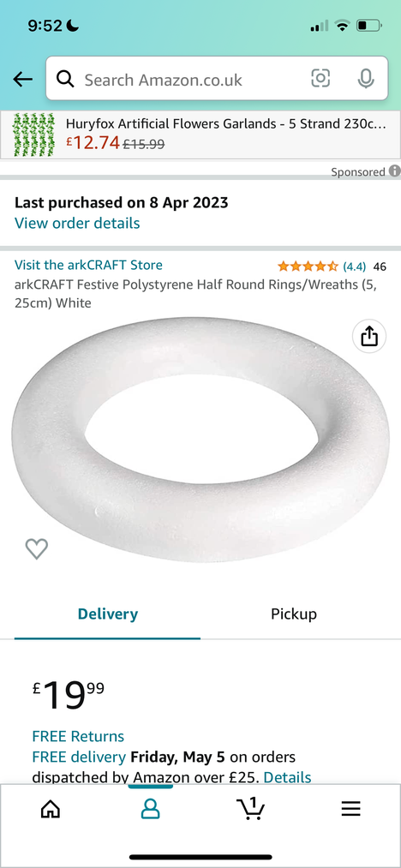Viewport: 401px width, 868px height.
Task: Tap the microphone voice search icon
Action: click(x=365, y=79)
